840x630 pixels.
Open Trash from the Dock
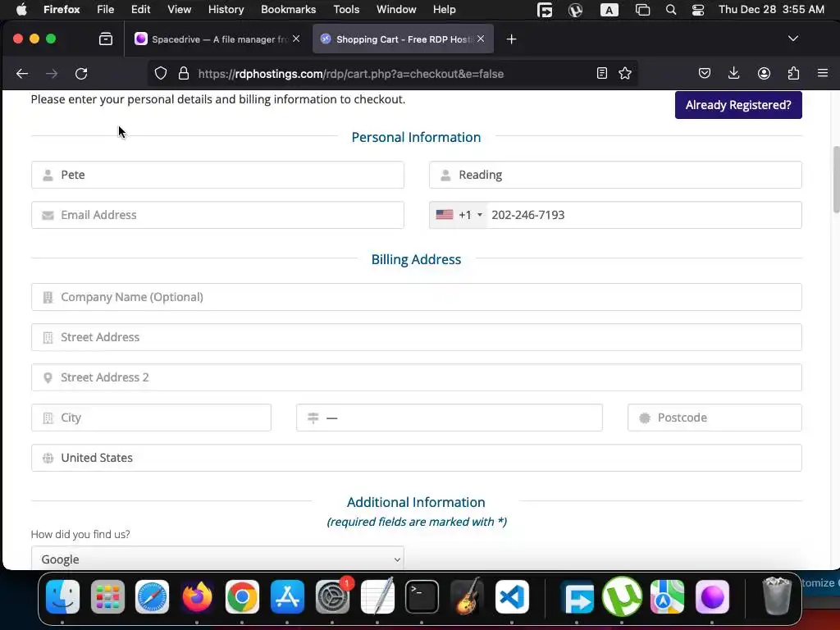[x=777, y=596]
